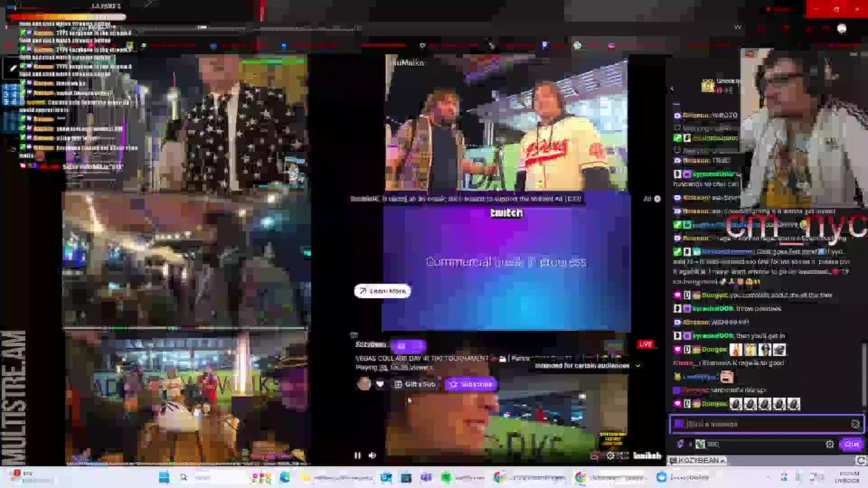
Task: Click the follow heart icon
Action: (380, 384)
